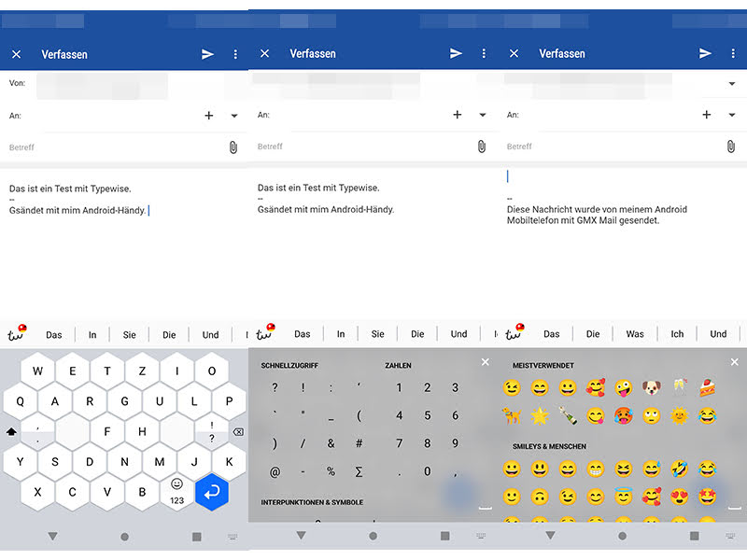Choose the suggestion 'Sie' in left screen
Screen dimensions: 747x560
coord(130,335)
